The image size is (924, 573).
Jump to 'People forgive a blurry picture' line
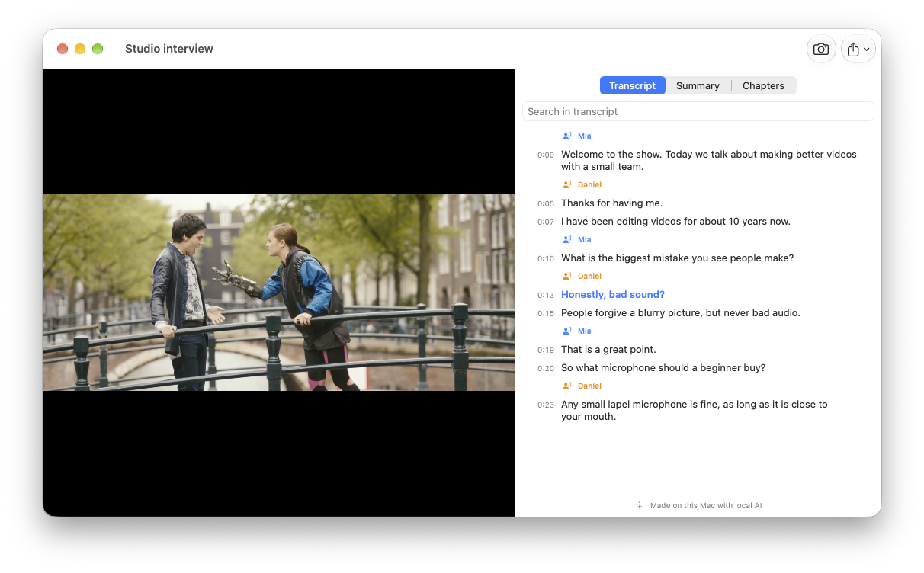[x=681, y=312]
